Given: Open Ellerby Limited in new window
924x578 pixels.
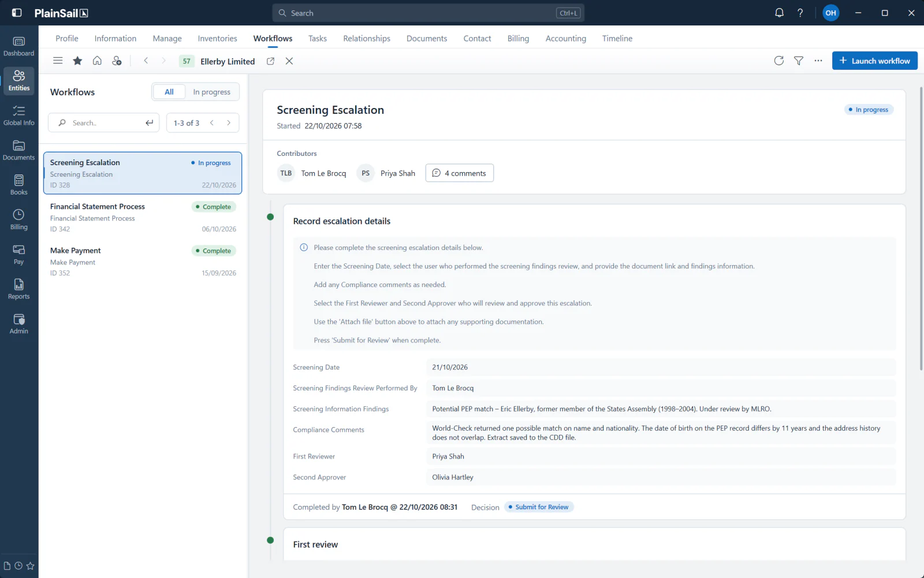Looking at the screenshot, I should click(x=270, y=61).
